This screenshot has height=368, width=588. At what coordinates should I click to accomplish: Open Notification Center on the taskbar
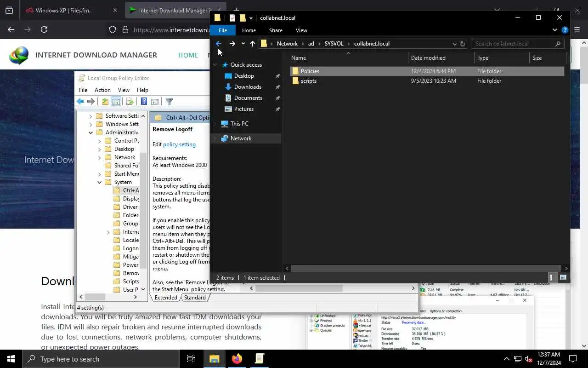pyautogui.click(x=573, y=359)
